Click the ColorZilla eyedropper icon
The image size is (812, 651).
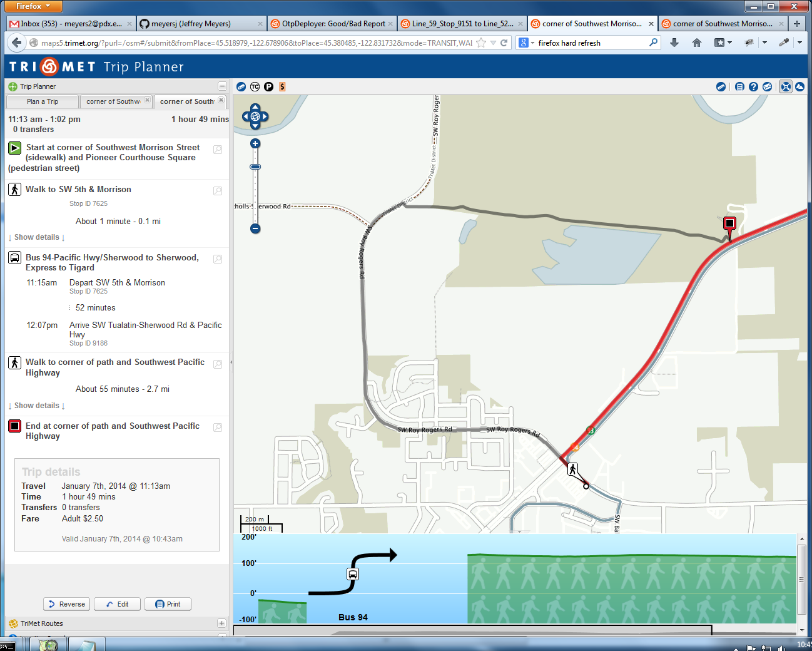(x=783, y=43)
